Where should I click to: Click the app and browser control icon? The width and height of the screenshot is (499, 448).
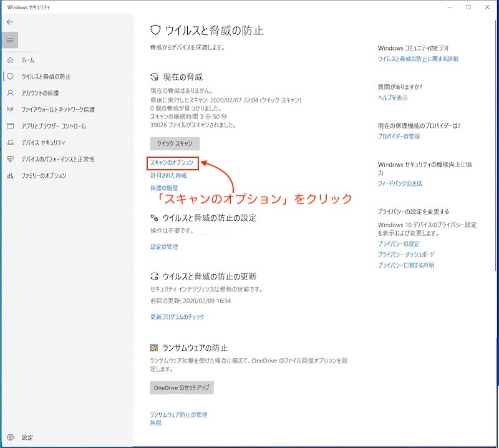point(11,126)
